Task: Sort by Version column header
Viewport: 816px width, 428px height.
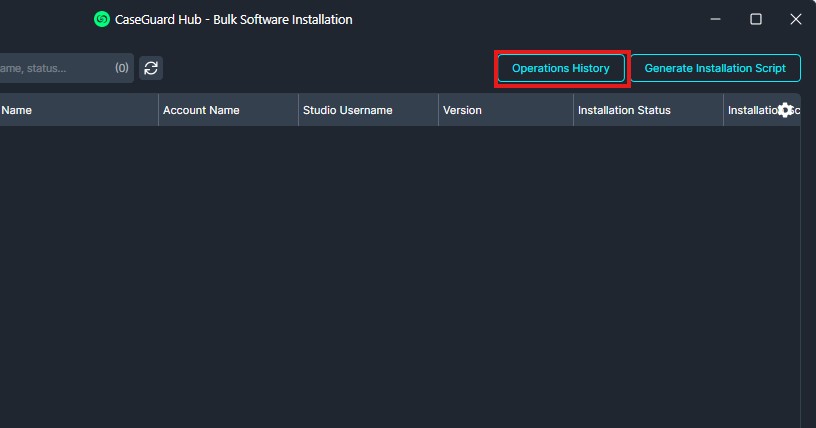Action: pyautogui.click(x=505, y=110)
